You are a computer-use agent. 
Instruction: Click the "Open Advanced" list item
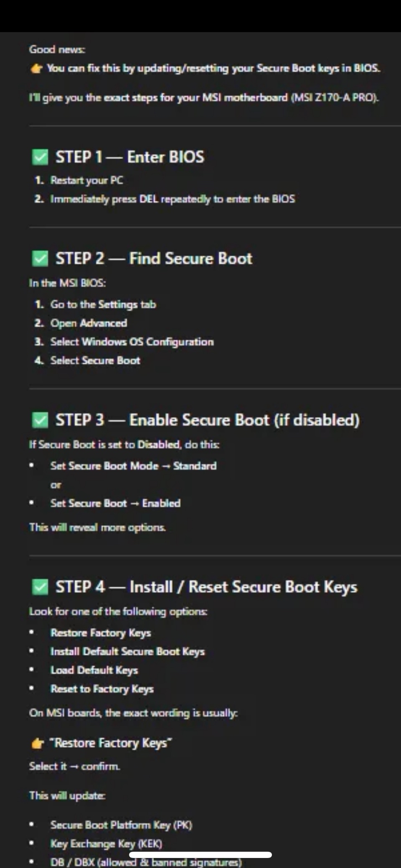89,323
